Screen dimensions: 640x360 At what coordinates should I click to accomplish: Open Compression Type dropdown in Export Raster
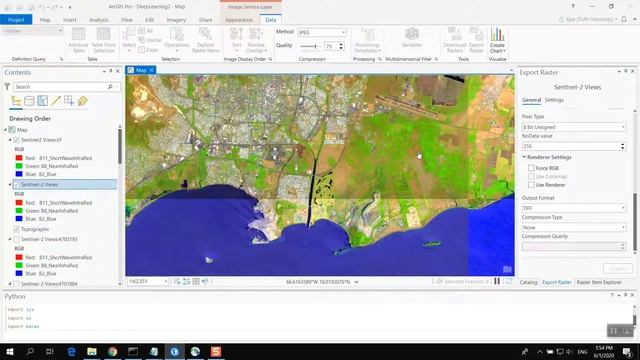tap(574, 227)
